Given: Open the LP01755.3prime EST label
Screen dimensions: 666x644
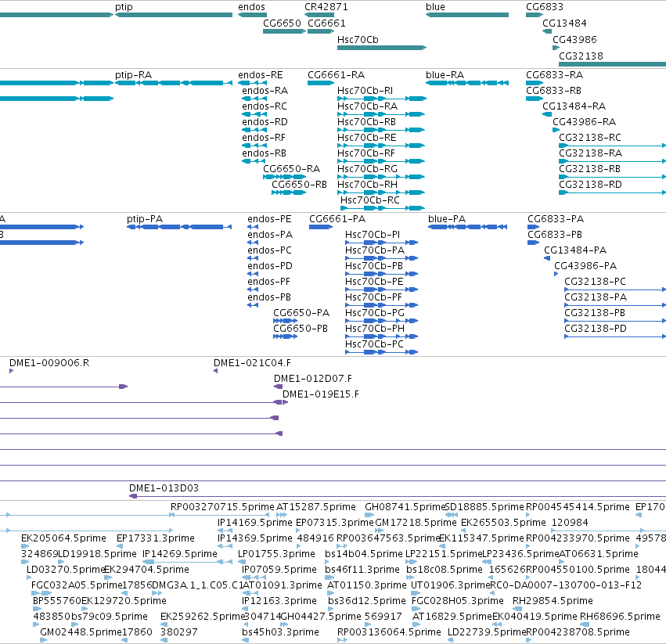Looking at the screenshot, I should tap(276, 554).
